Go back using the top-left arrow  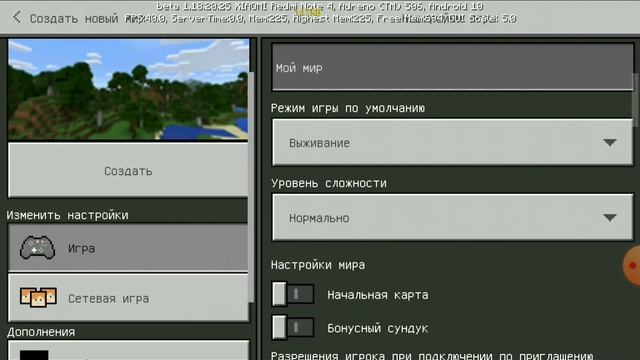(16, 17)
